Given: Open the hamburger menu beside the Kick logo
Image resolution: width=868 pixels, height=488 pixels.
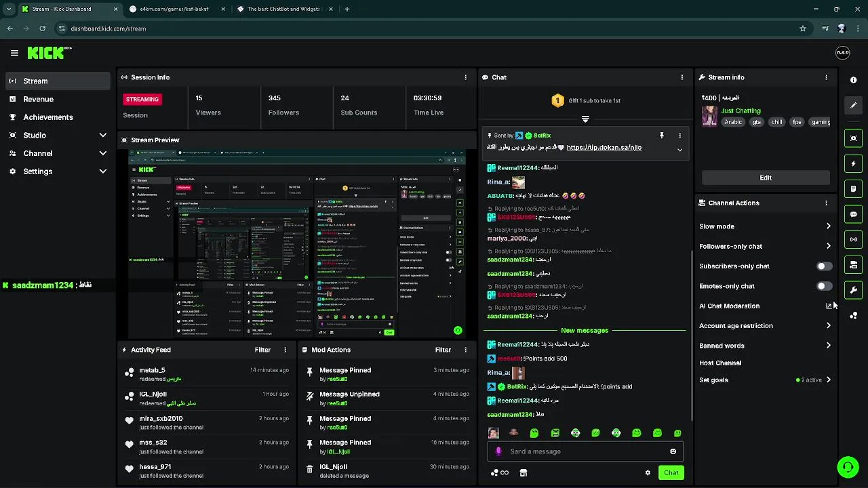Looking at the screenshot, I should coord(14,53).
